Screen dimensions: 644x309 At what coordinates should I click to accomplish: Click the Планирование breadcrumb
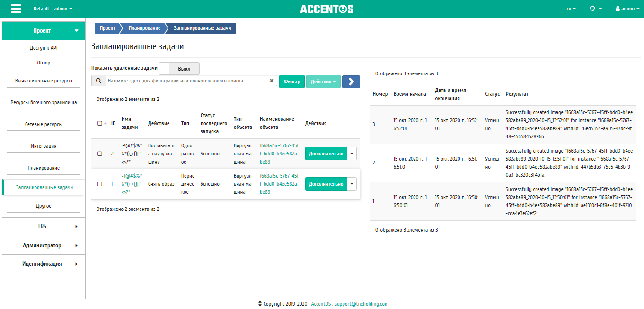click(x=144, y=28)
